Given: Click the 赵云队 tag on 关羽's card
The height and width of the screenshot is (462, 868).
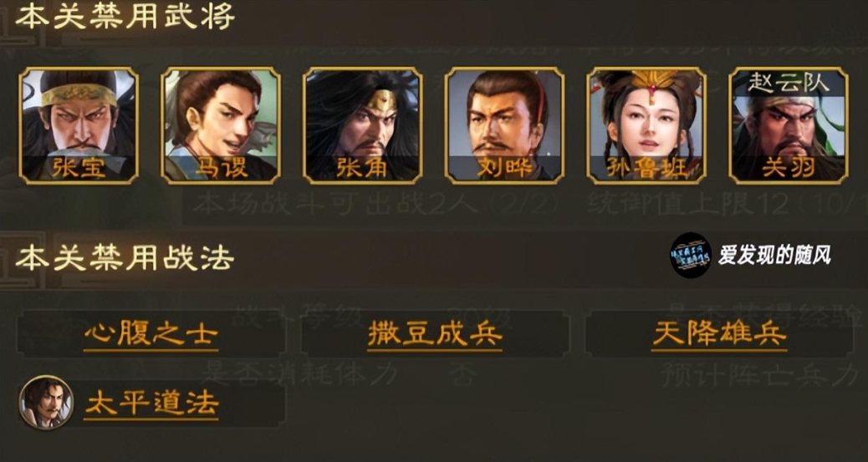Looking at the screenshot, I should 789,83.
